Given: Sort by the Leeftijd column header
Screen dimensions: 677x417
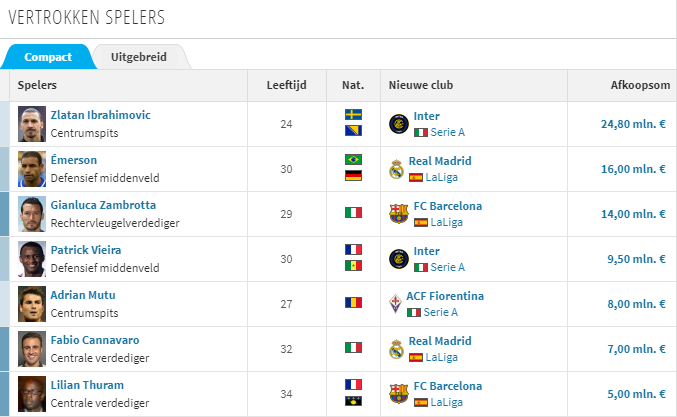Looking at the screenshot, I should point(286,85).
